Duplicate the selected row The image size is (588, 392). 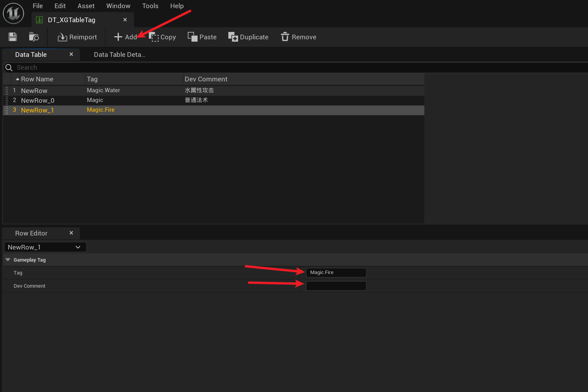pos(248,37)
